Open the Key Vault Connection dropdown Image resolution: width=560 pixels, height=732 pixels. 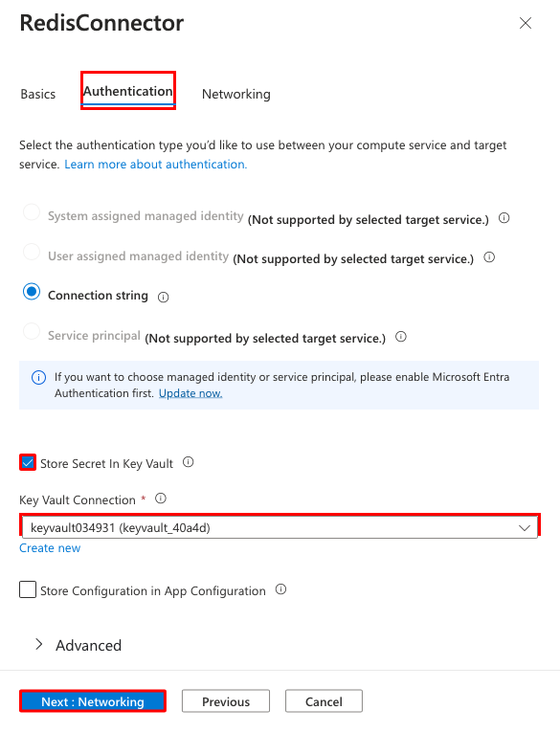pos(280,527)
